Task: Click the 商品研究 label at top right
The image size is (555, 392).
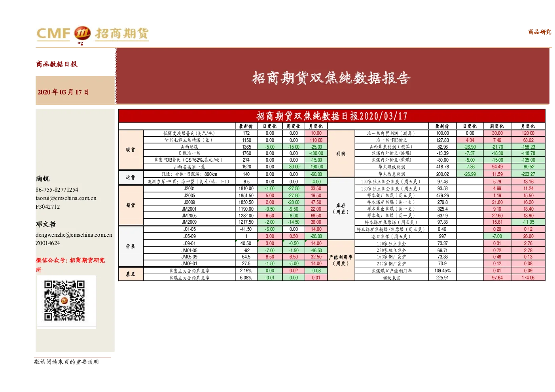Action: click(540, 32)
